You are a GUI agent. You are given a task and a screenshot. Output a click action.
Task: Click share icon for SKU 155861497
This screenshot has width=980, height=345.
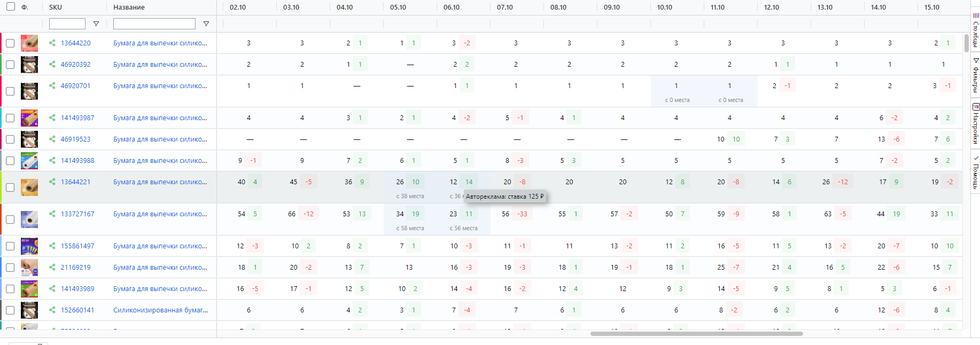pyautogui.click(x=52, y=246)
